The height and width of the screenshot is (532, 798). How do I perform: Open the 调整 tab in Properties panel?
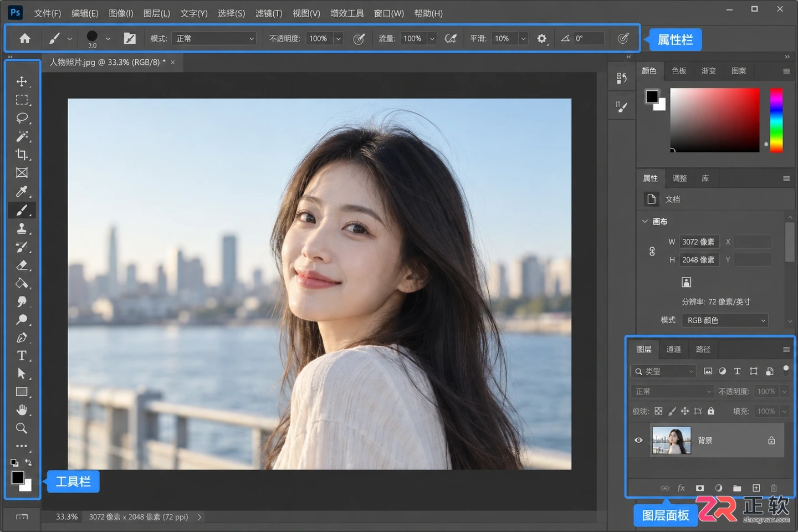tap(679, 178)
